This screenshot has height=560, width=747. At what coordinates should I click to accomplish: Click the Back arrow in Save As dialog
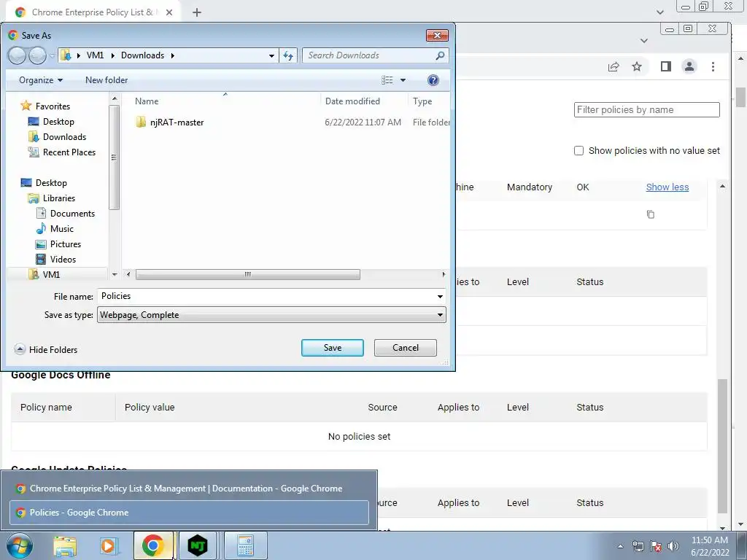click(18, 55)
